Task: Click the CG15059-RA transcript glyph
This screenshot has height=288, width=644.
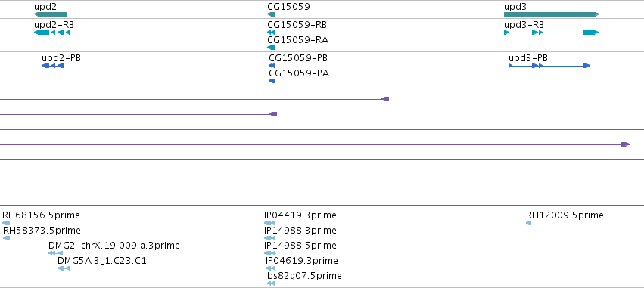Action: point(271,48)
